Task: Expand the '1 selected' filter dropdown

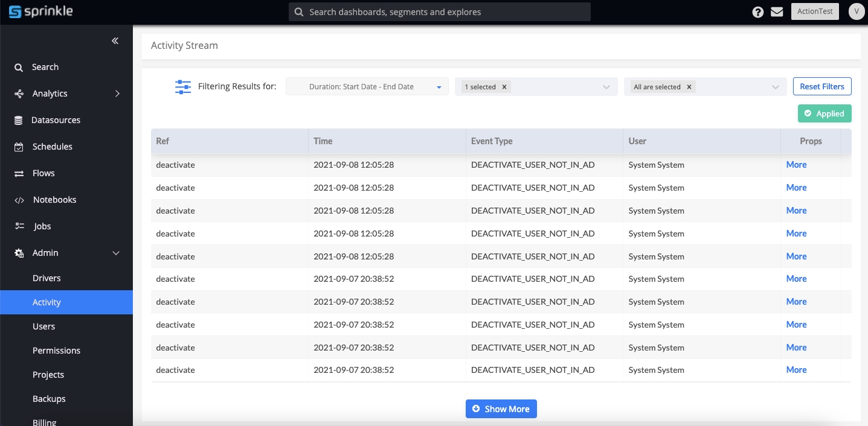Action: point(606,87)
